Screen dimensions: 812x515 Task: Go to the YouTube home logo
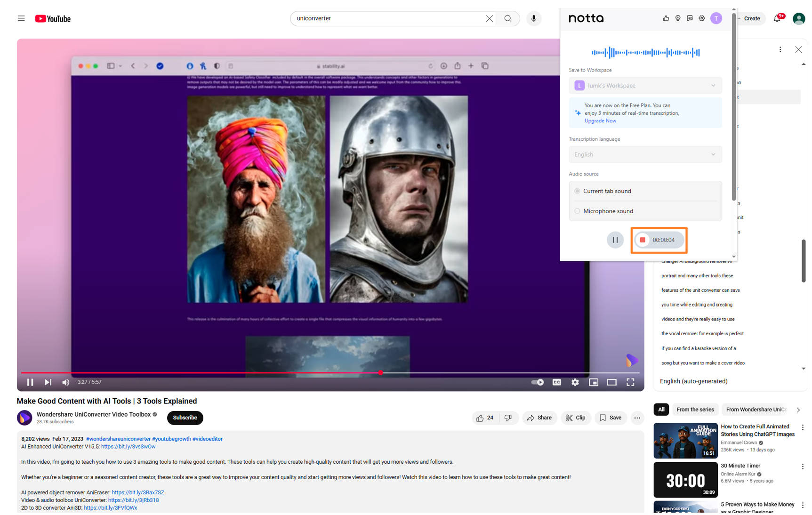coord(53,19)
